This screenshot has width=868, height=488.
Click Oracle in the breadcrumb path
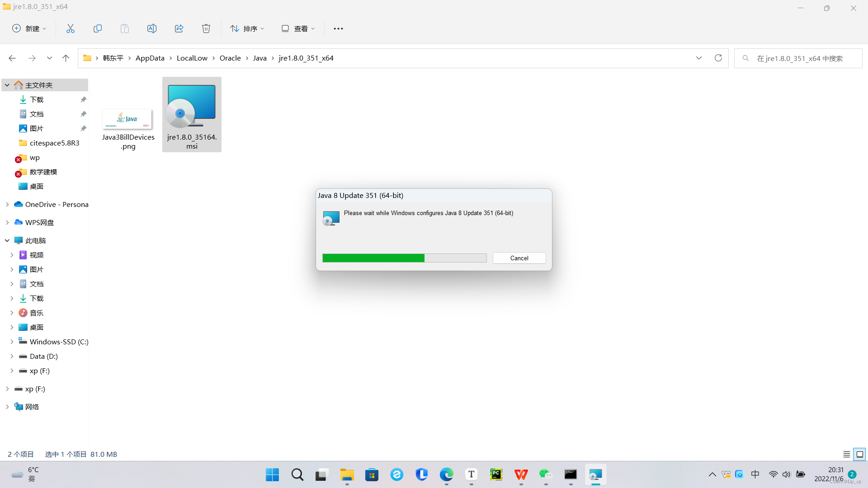pyautogui.click(x=230, y=58)
